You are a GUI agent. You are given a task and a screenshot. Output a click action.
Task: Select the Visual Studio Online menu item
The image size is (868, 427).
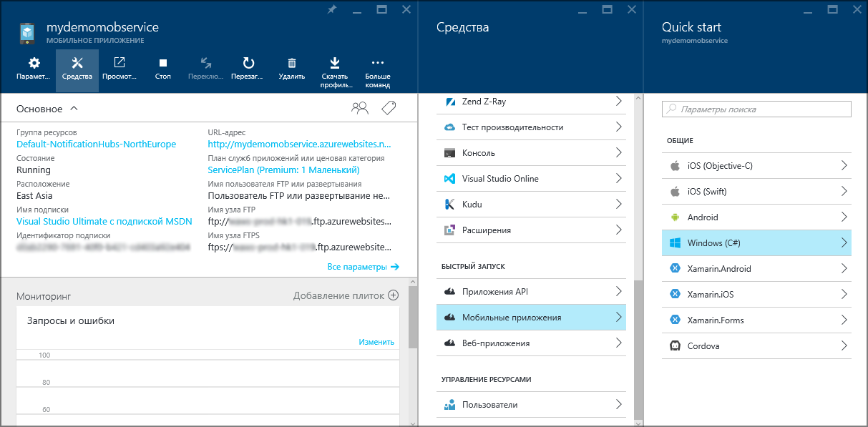(531, 179)
